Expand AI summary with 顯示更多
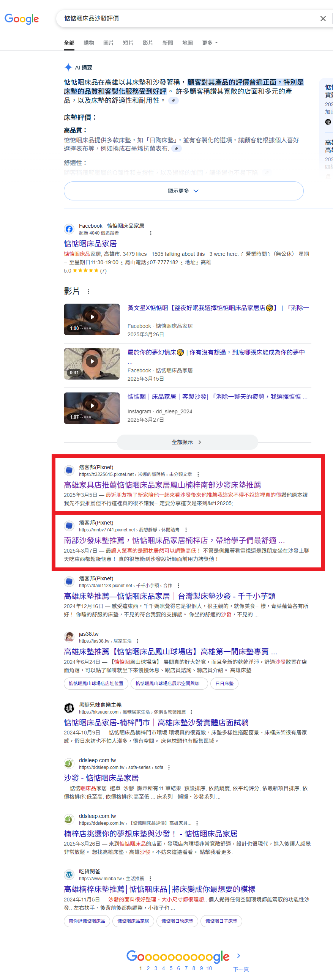This screenshot has width=333, height=980. coord(183,191)
